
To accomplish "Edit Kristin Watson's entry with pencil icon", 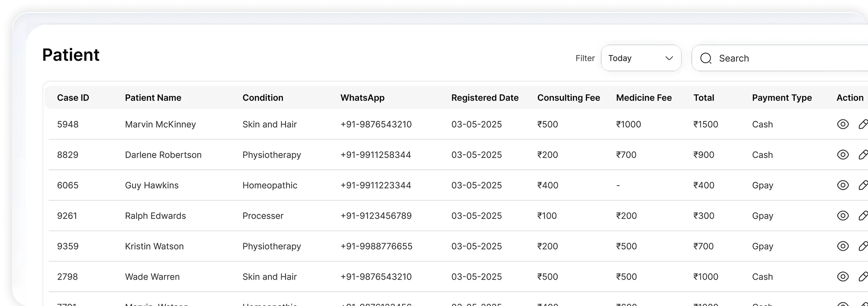I will coord(863,246).
